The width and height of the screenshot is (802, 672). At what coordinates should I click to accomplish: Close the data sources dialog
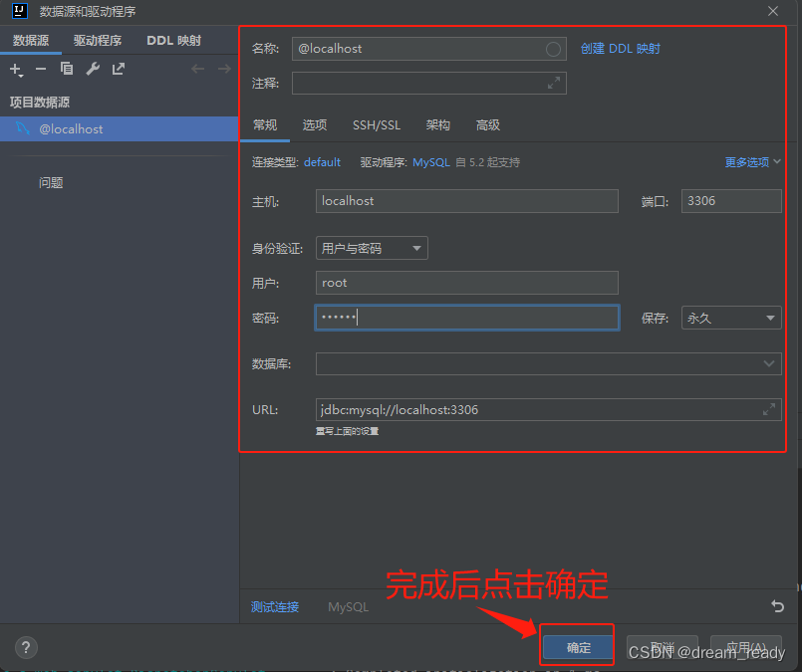[x=773, y=11]
